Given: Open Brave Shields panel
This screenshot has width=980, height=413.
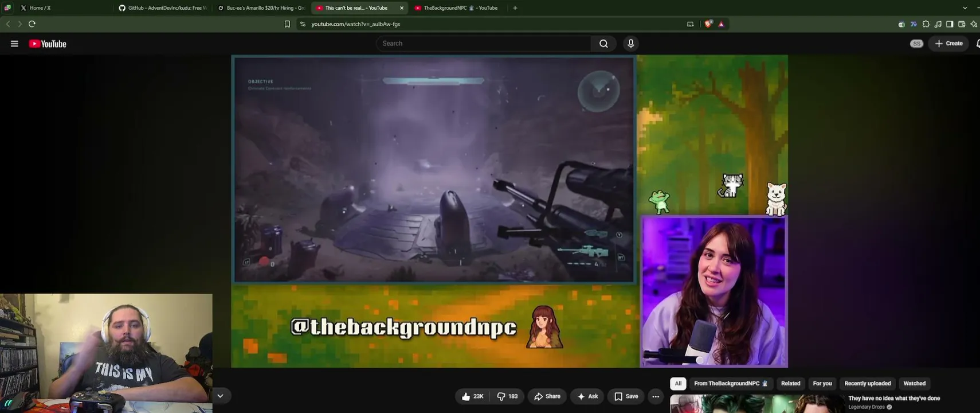Looking at the screenshot, I should [709, 24].
